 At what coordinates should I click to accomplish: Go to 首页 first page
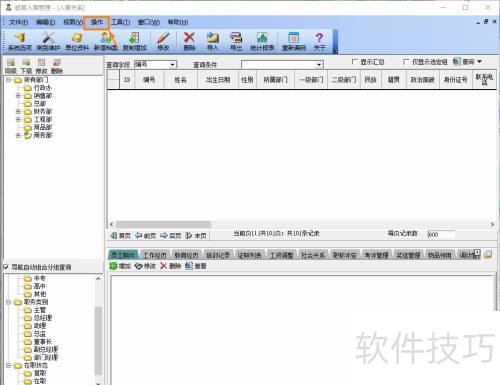pyautogui.click(x=120, y=236)
